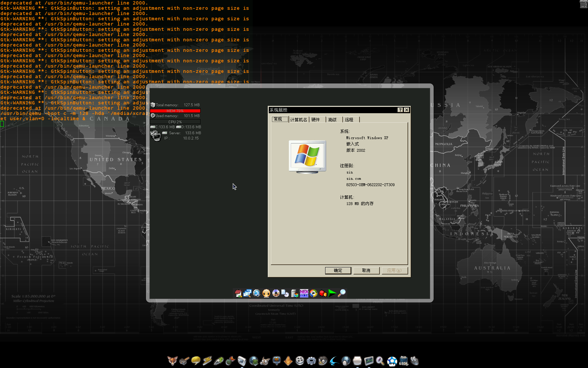Switch to the 硬件 tab
The width and height of the screenshot is (588, 368).
tap(316, 120)
